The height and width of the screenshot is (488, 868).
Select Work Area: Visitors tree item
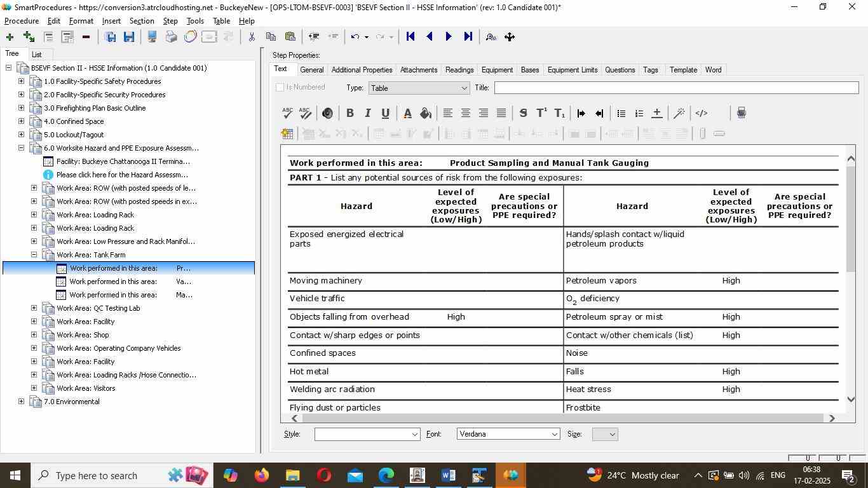(x=86, y=388)
